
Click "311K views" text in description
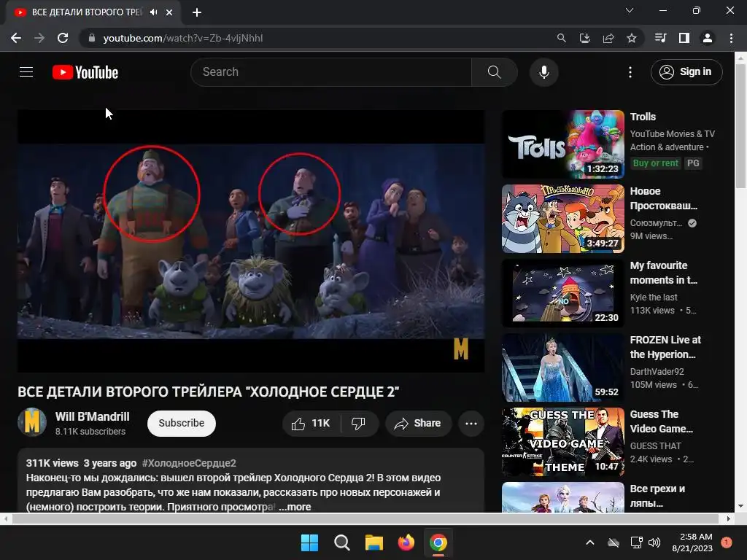[53, 463]
